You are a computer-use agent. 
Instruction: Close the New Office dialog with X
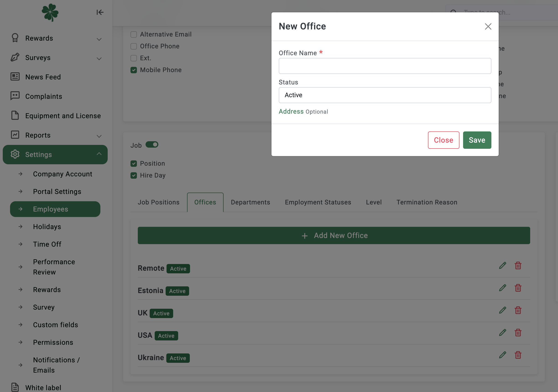click(488, 26)
